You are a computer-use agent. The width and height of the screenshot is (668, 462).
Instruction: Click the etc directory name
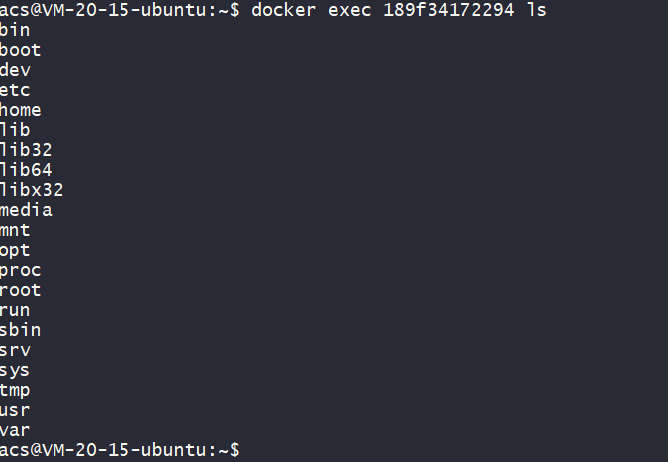(15, 90)
